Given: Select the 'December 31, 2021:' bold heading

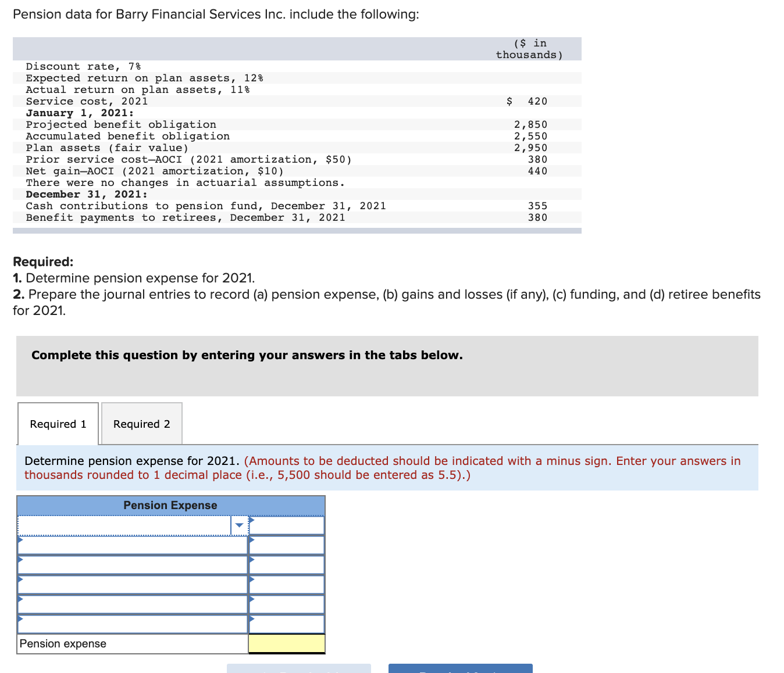Looking at the screenshot, I should [87, 194].
